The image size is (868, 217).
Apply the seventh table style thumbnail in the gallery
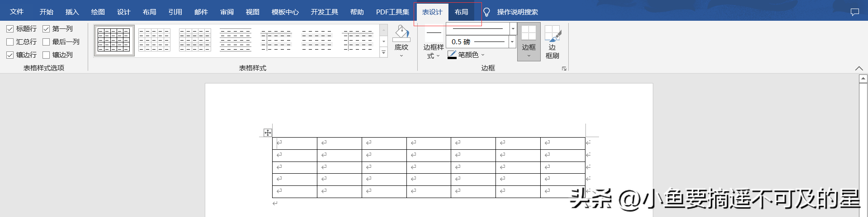[358, 40]
